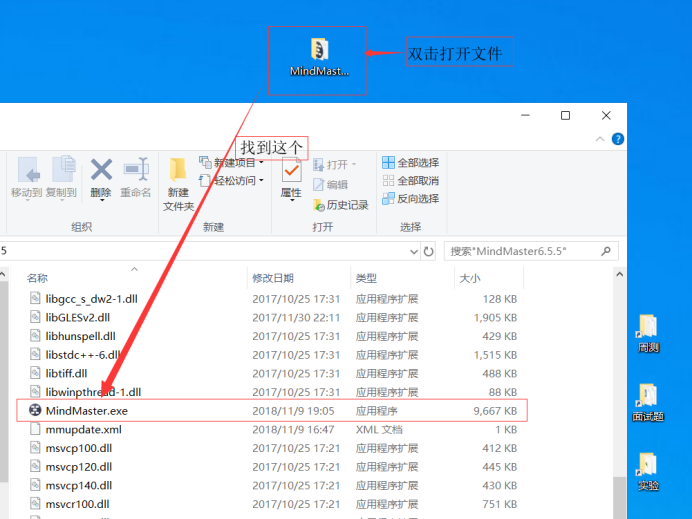The height and width of the screenshot is (519, 692).
Task: Select file msvcp100.dll
Action: 79,448
